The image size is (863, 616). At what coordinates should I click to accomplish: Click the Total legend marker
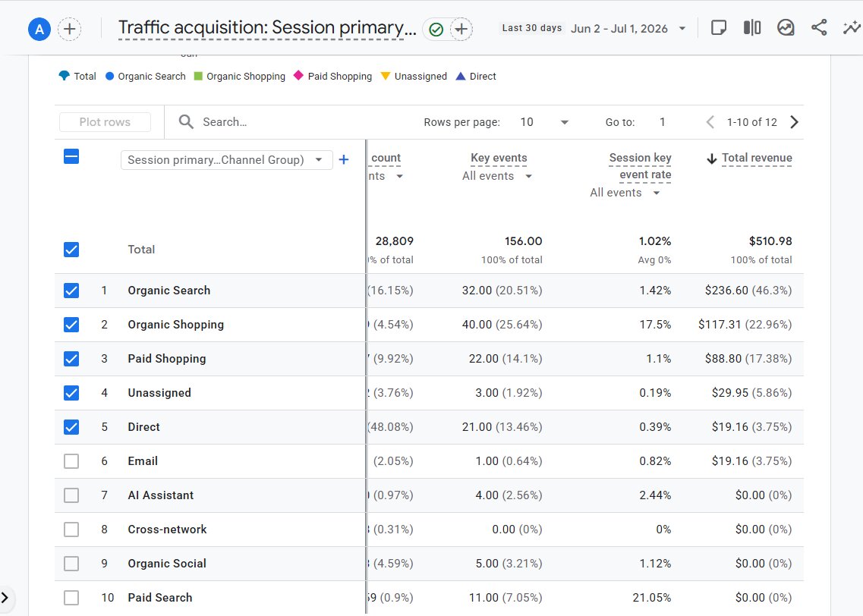[x=65, y=76]
